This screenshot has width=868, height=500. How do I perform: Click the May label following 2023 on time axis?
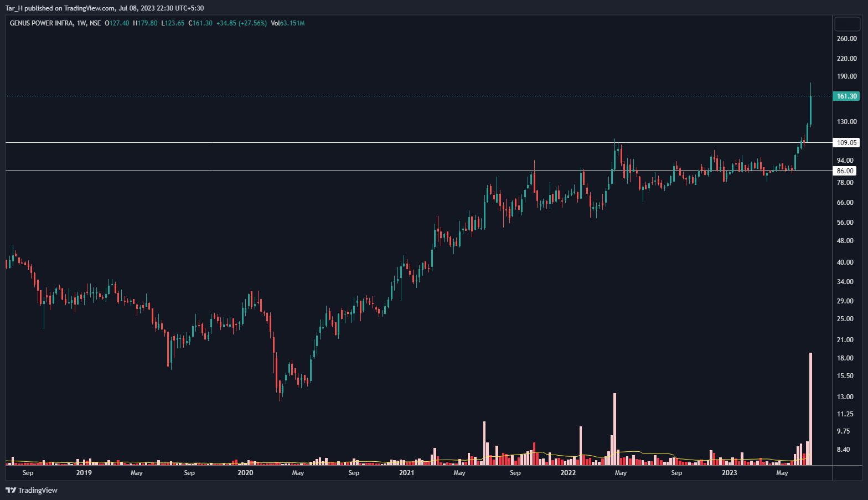click(782, 473)
